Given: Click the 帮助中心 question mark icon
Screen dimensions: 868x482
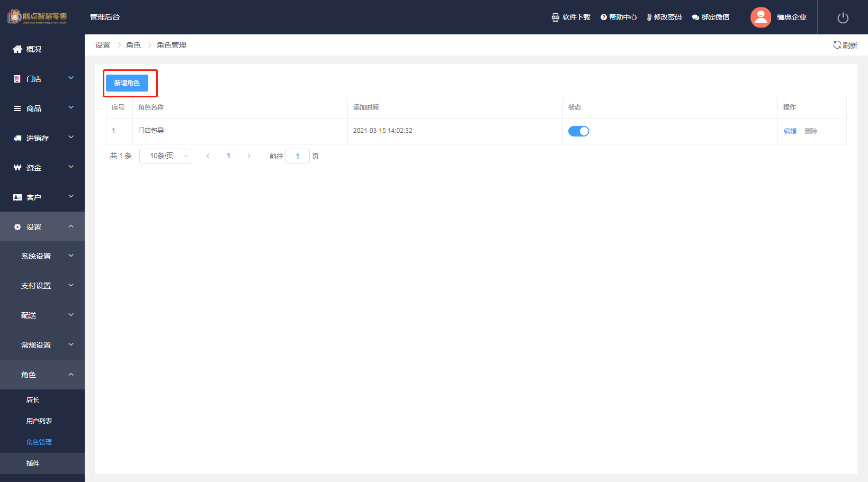Looking at the screenshot, I should click(604, 17).
